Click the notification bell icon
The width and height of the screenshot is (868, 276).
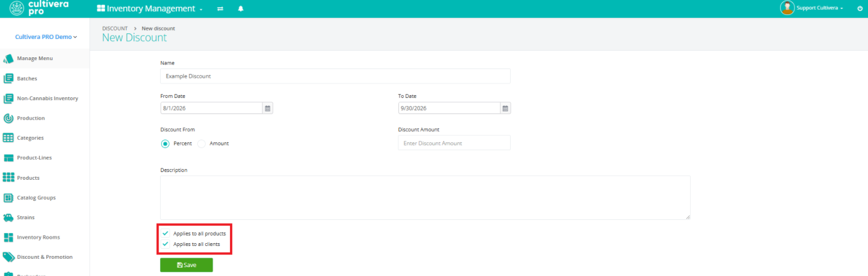(x=241, y=9)
